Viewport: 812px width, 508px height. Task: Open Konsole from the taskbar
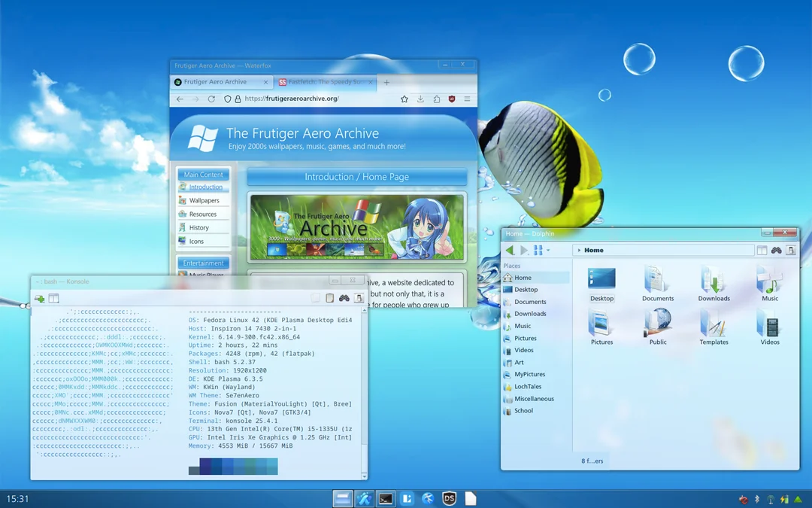tap(386, 498)
